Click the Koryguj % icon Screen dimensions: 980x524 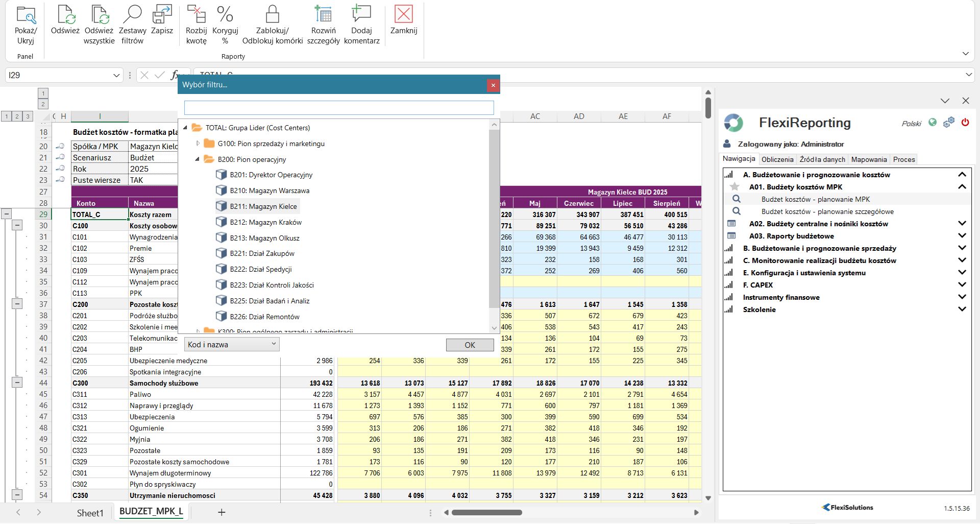click(225, 15)
